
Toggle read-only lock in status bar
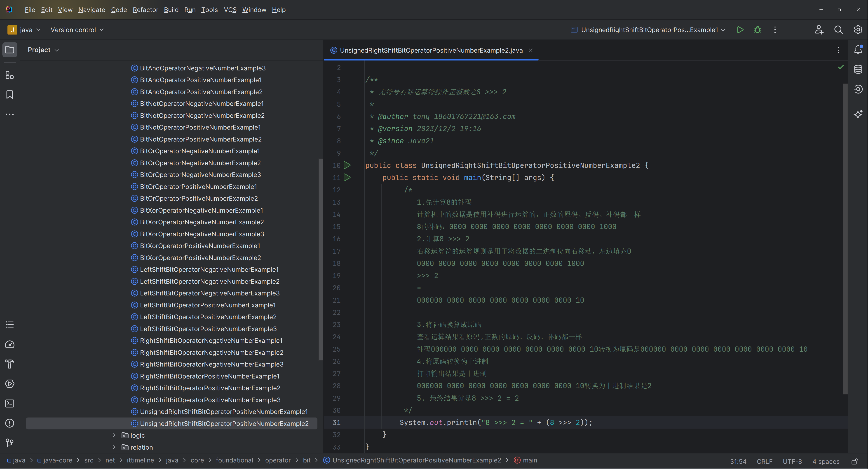tap(855, 461)
